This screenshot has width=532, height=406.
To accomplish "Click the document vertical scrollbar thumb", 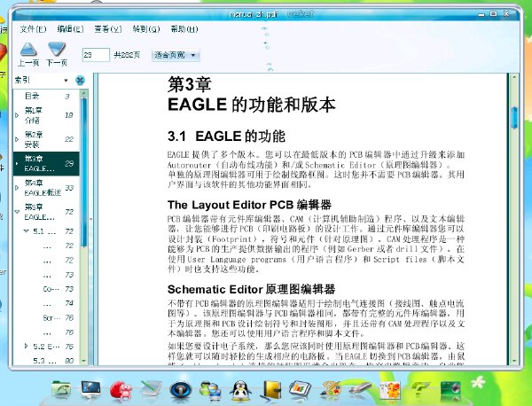I will (x=514, y=117).
